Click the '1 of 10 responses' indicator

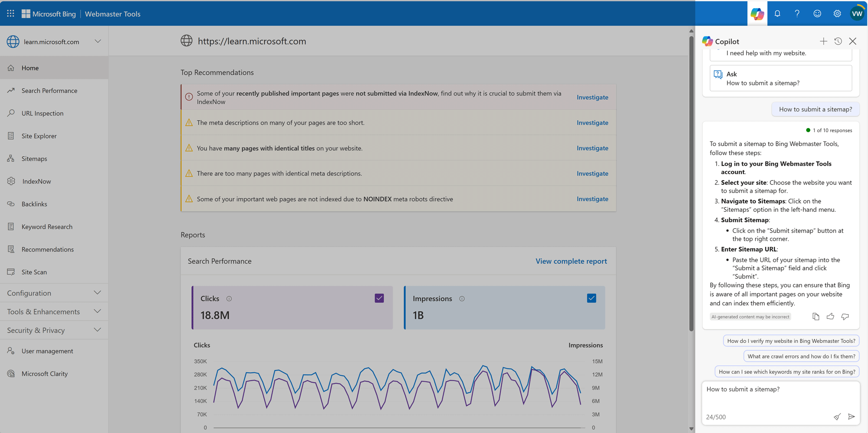pyautogui.click(x=829, y=130)
